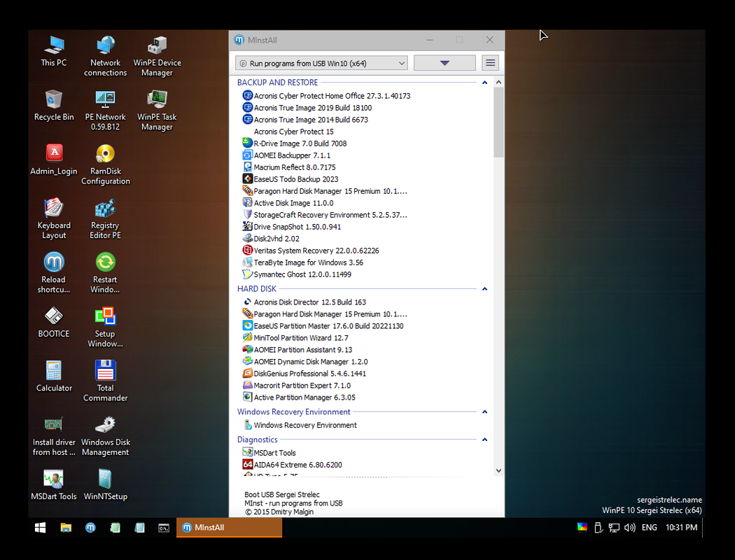Click AIDA64 Extreme program icon
Viewport: 735px width, 560px height.
coord(248,464)
